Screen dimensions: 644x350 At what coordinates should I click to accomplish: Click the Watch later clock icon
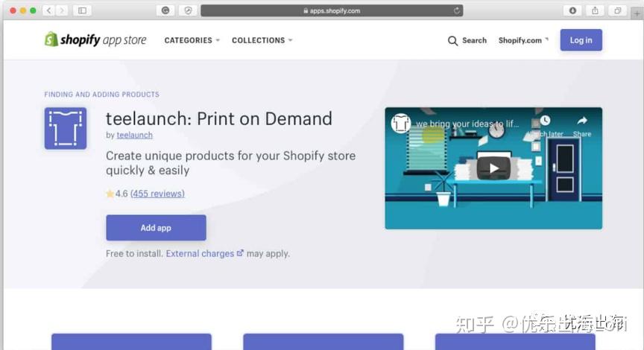[x=545, y=121]
